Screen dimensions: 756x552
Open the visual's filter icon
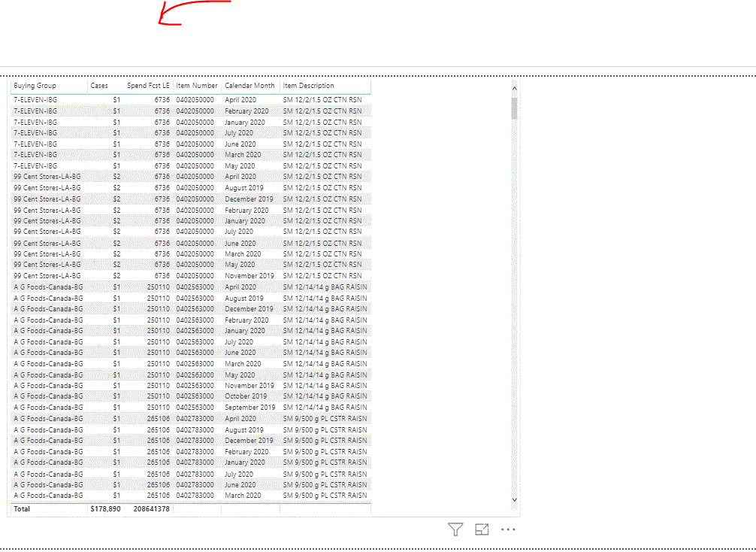(455, 529)
